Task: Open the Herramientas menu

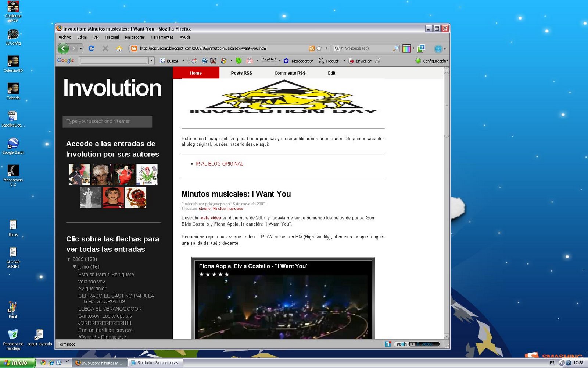Action: pos(162,37)
